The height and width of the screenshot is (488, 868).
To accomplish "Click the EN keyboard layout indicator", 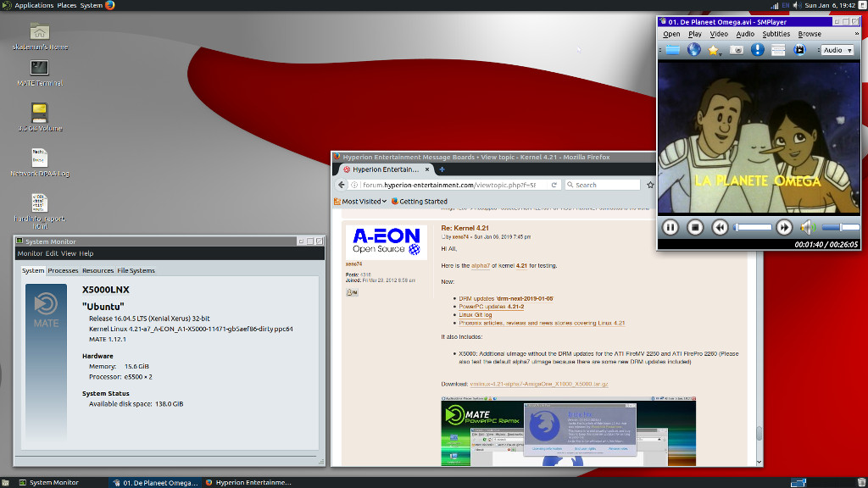I will [786, 6].
